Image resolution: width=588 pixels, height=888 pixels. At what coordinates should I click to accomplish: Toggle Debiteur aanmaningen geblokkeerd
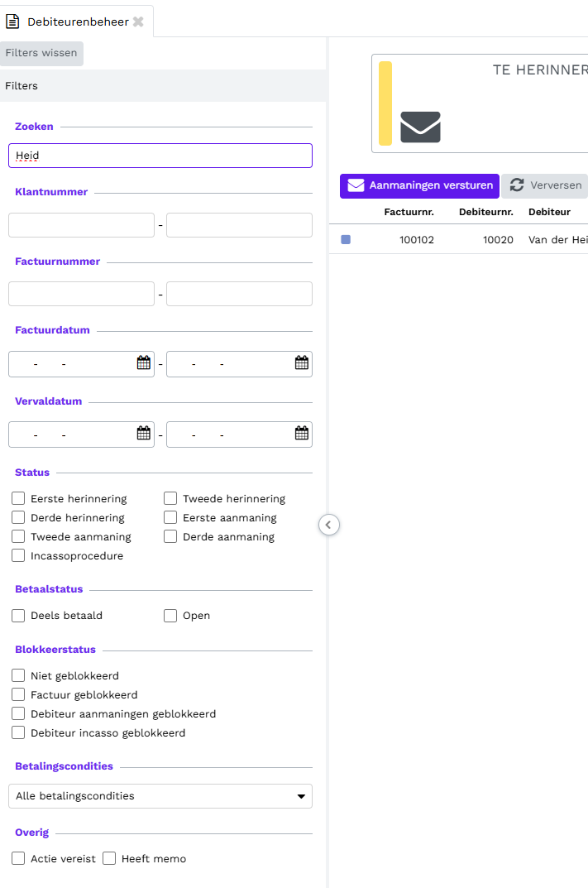(18, 713)
